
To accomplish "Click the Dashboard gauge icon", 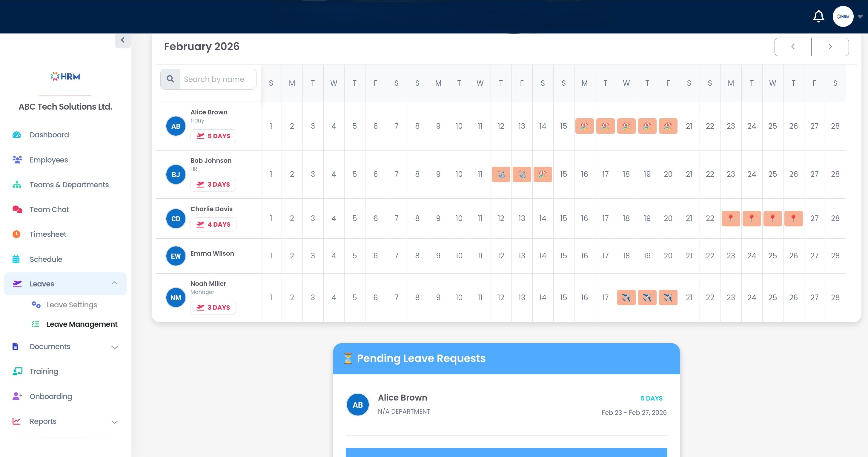I will (x=16, y=135).
